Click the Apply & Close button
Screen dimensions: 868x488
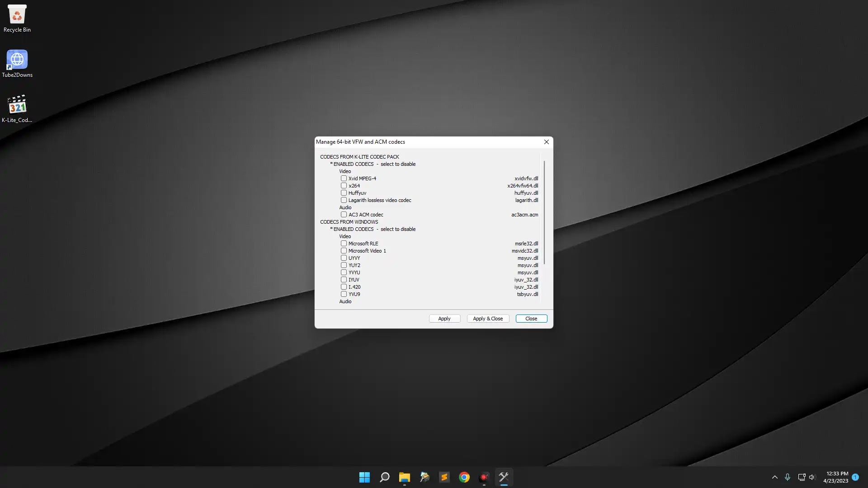tap(488, 318)
